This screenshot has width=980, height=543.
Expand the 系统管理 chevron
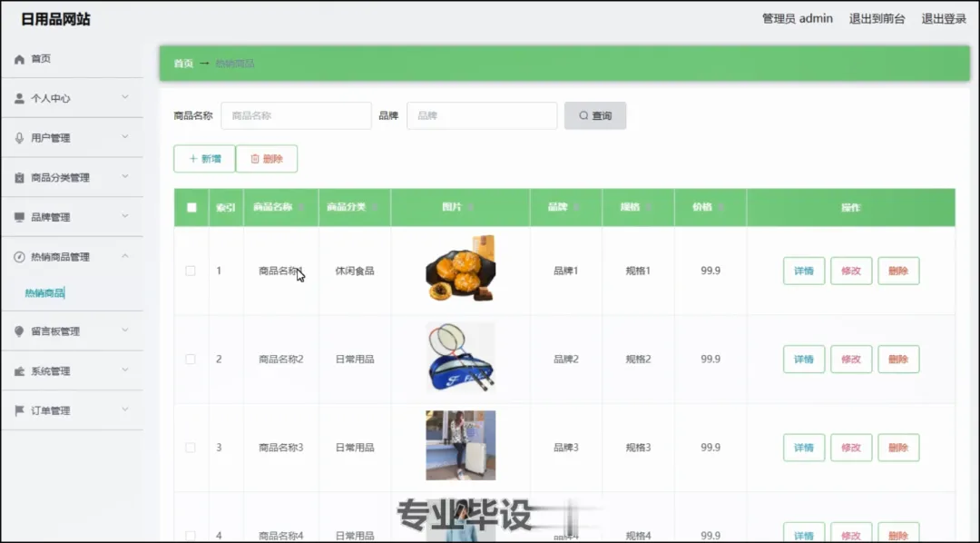125,370
